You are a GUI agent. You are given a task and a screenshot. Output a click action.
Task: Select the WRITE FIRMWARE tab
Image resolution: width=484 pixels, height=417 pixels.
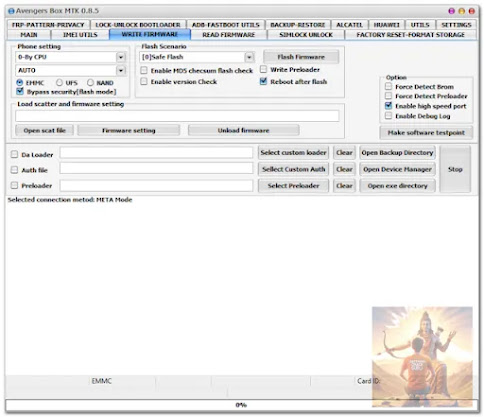pyautogui.click(x=150, y=34)
